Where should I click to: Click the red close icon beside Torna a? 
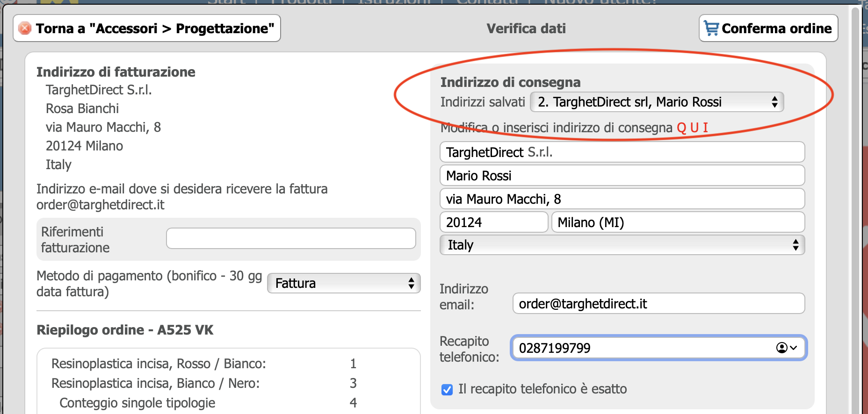click(x=25, y=29)
